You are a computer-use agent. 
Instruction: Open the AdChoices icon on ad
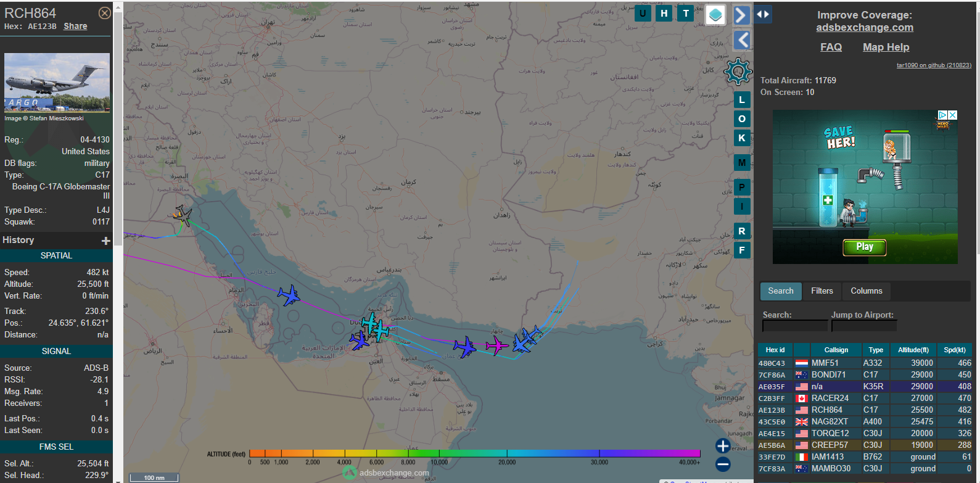943,115
